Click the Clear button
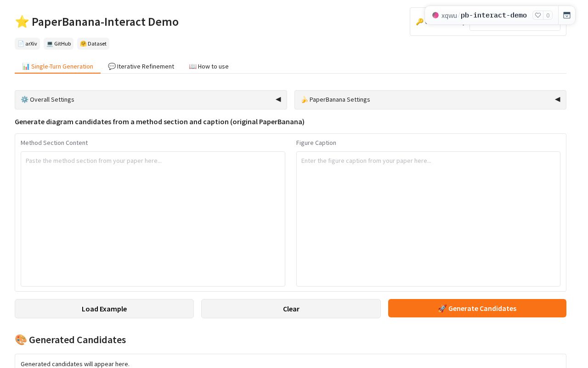This screenshot has width=588, height=368. [291, 309]
